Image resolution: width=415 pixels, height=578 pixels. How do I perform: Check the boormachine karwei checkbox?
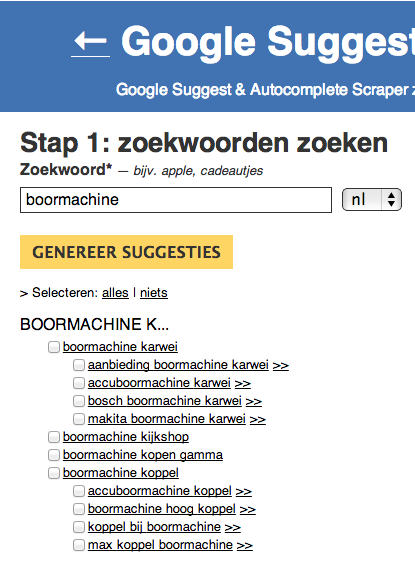54,347
